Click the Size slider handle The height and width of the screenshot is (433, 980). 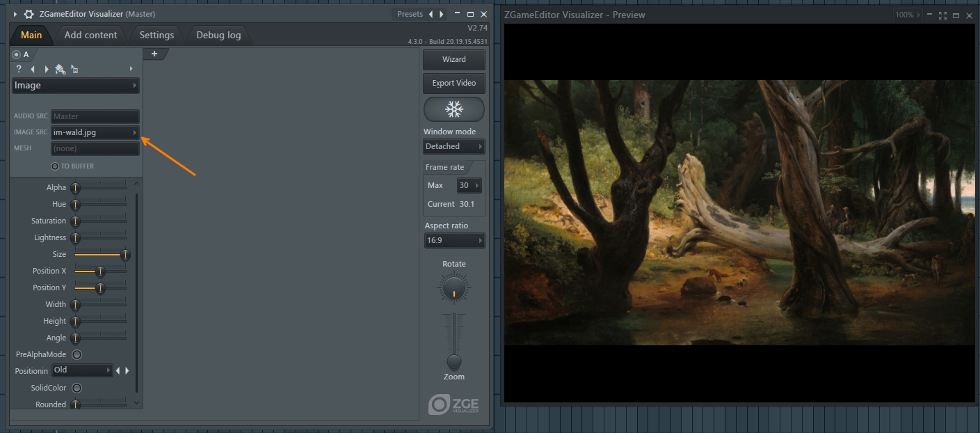coord(125,255)
